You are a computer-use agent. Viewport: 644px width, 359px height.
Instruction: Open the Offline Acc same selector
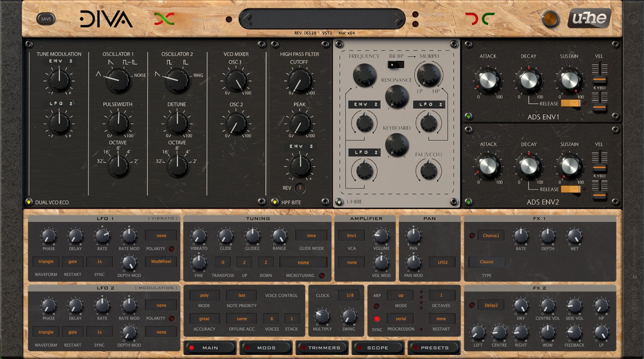pos(242,319)
